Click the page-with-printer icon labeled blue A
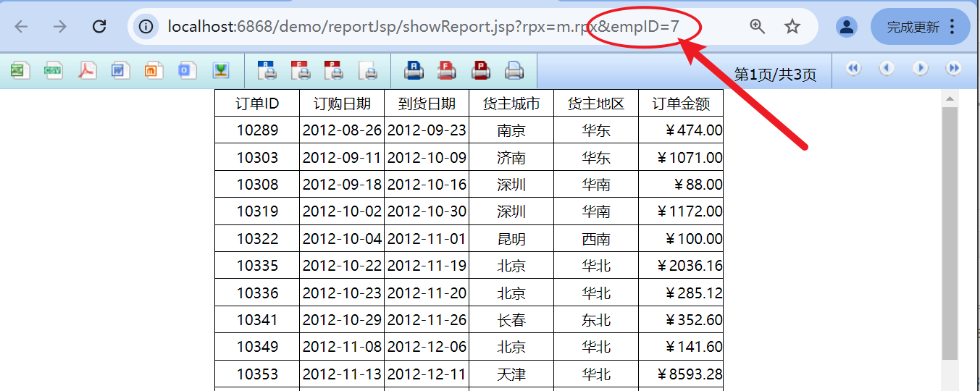Image resolution: width=980 pixels, height=391 pixels. 267,70
